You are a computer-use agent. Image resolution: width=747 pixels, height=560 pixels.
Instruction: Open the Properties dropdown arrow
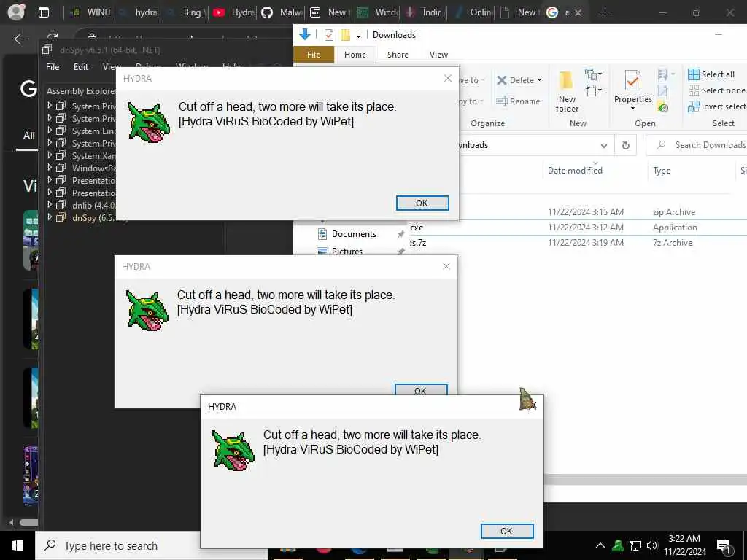pos(632,109)
